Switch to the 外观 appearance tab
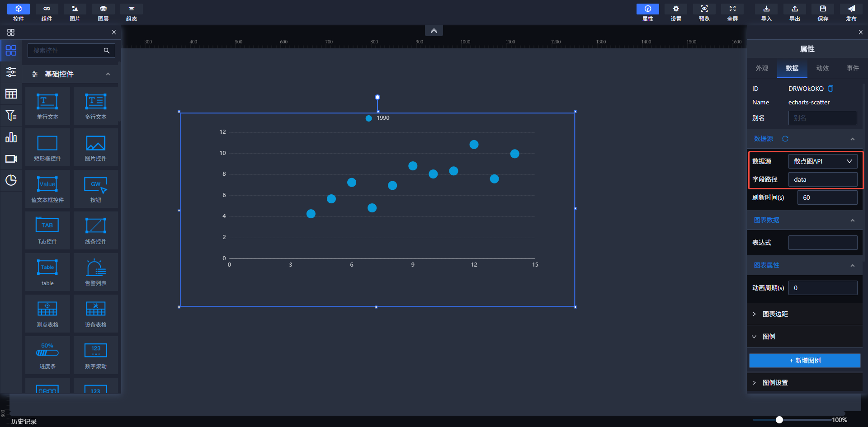This screenshot has height=427, width=868. 762,68
